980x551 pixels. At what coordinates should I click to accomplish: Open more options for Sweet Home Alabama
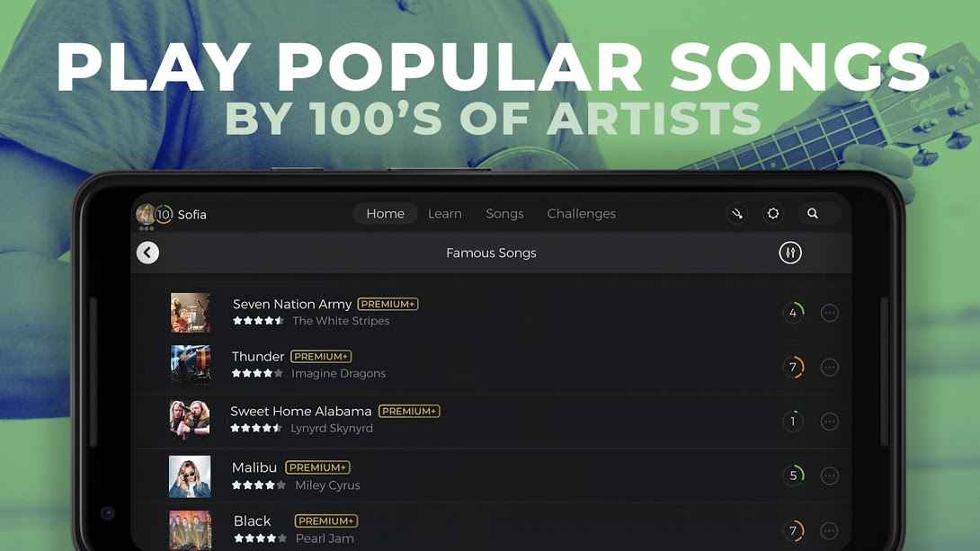(x=829, y=422)
